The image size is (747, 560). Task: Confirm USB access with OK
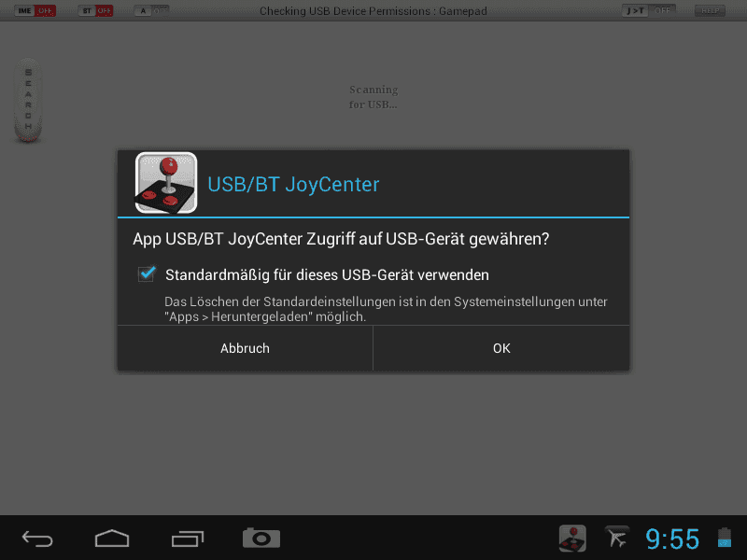coord(501,348)
